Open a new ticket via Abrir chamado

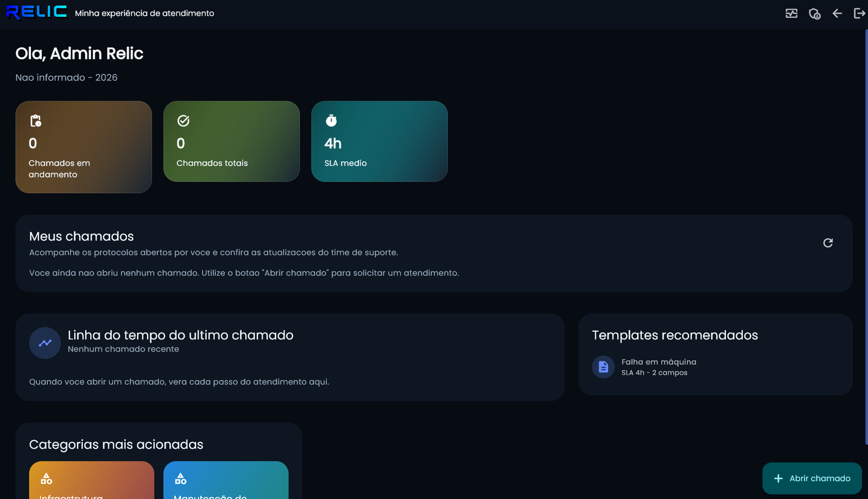[x=812, y=478]
